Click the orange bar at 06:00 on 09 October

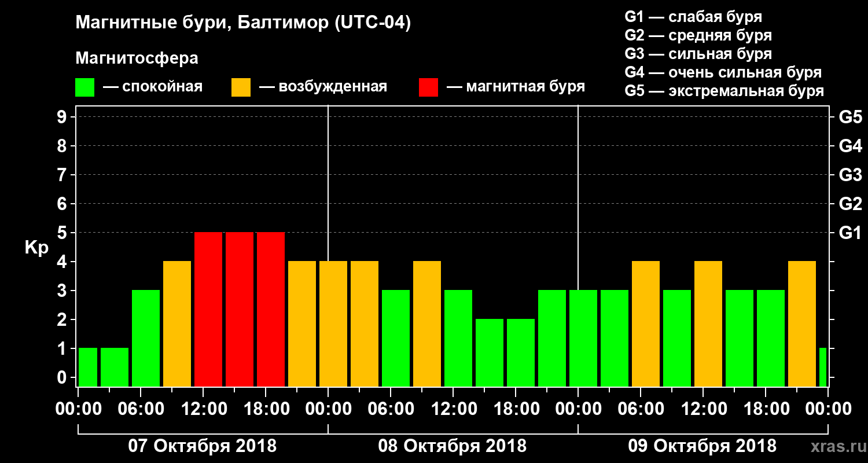[x=646, y=324]
